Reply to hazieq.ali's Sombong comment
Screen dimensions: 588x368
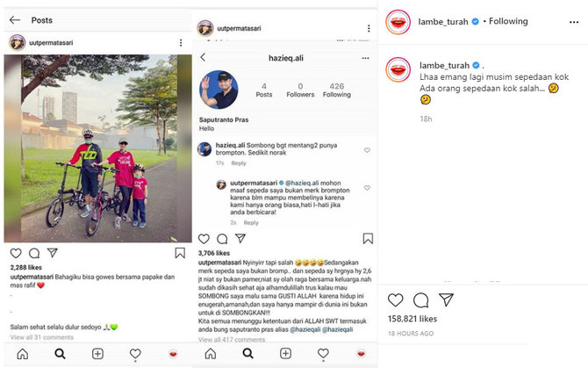point(239,163)
